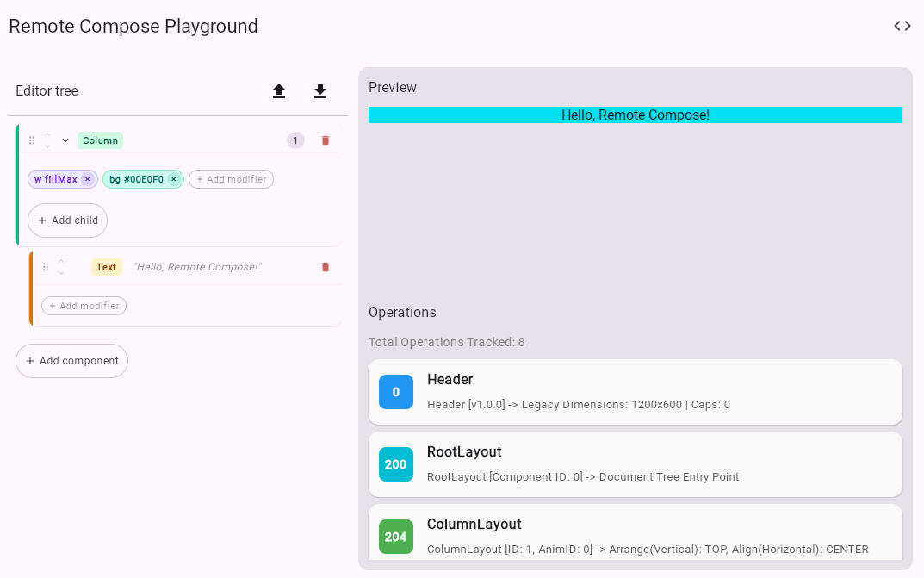Grab the Column row drag handle
The height and width of the screenshot is (578, 924).
[x=32, y=140]
